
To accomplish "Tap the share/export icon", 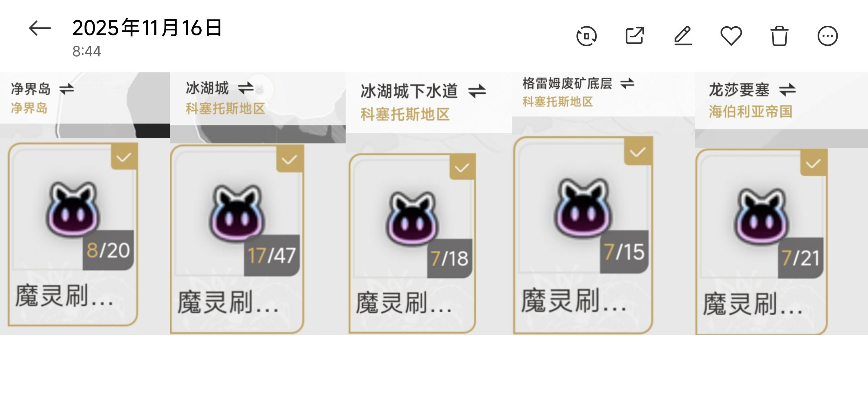I will (635, 35).
